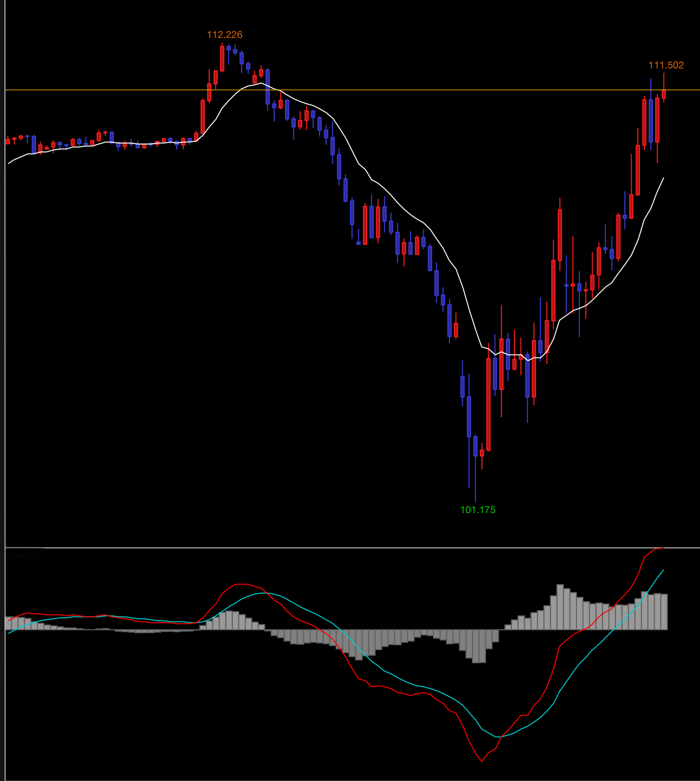
Task: Click the divider above the MACD panel
Action: (x=345, y=547)
